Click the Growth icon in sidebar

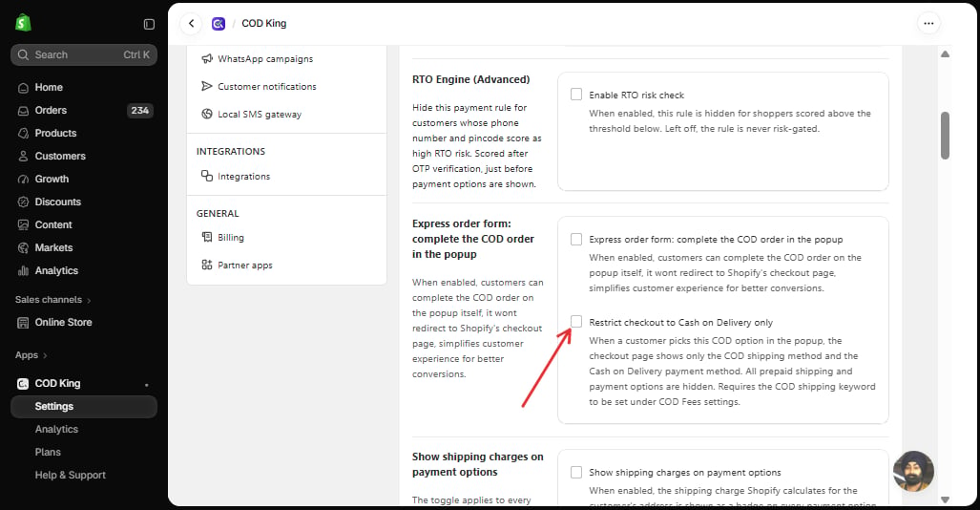[x=23, y=180]
